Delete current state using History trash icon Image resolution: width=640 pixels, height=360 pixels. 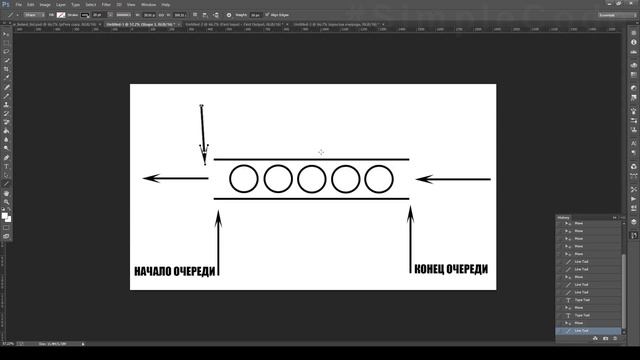point(615,338)
